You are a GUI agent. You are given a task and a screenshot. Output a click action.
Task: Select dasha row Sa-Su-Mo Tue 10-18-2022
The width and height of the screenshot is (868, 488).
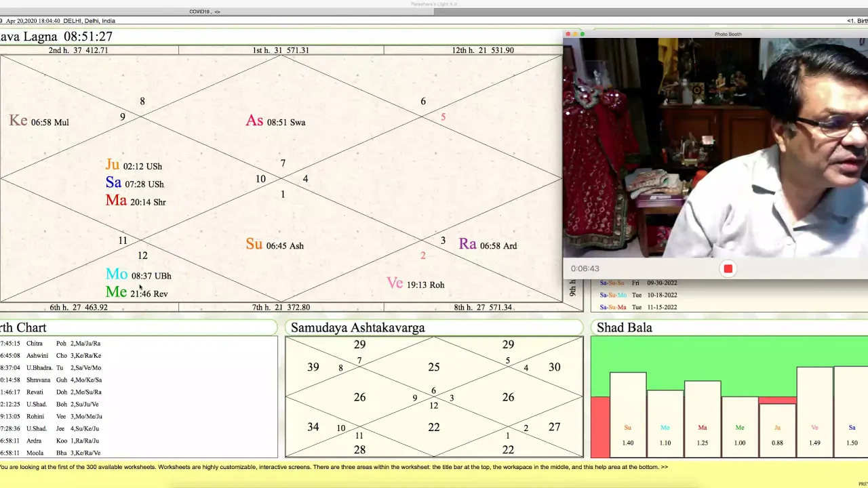pos(638,295)
